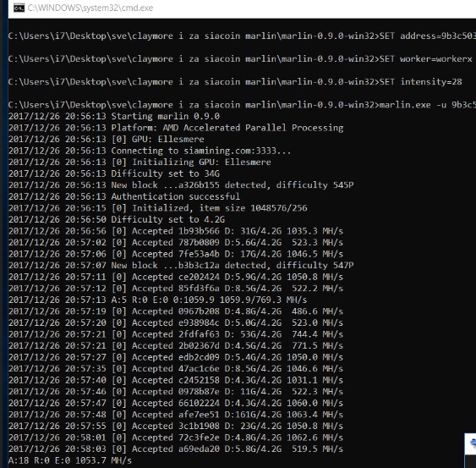Viewport: 476px width, 468px height.
Task: Click the 'Initializing GPU: Ellesmere' log line
Action: click(140, 162)
